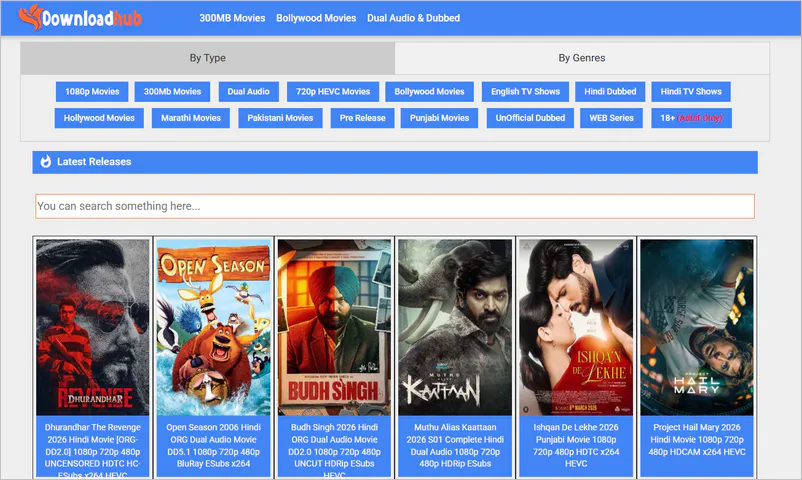802x480 pixels.
Task: Open the Dhurandhar The Revenge poster
Action: [93, 328]
